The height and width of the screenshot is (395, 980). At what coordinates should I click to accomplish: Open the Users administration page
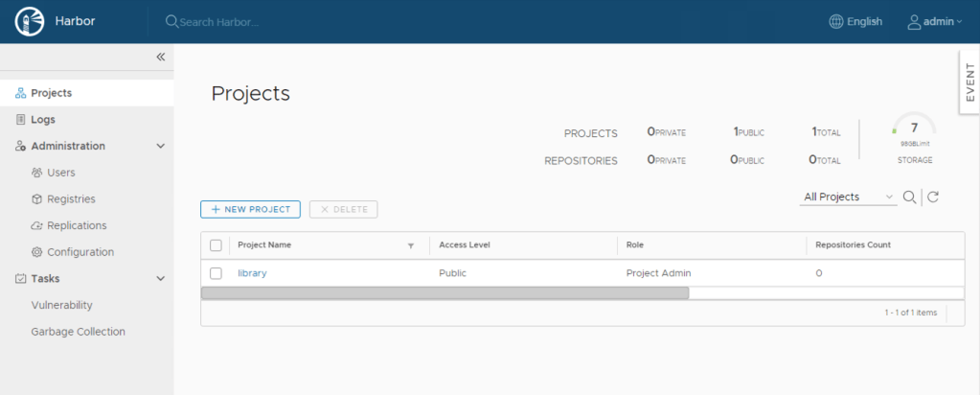(60, 173)
